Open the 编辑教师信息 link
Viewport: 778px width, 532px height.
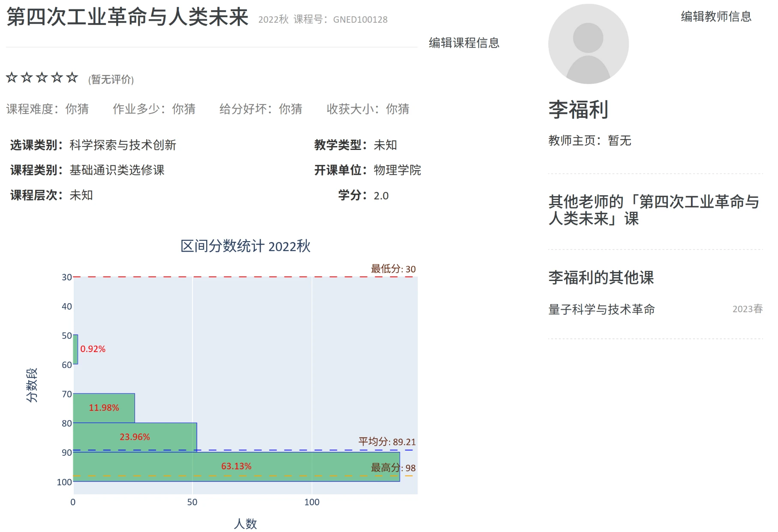[x=716, y=17]
